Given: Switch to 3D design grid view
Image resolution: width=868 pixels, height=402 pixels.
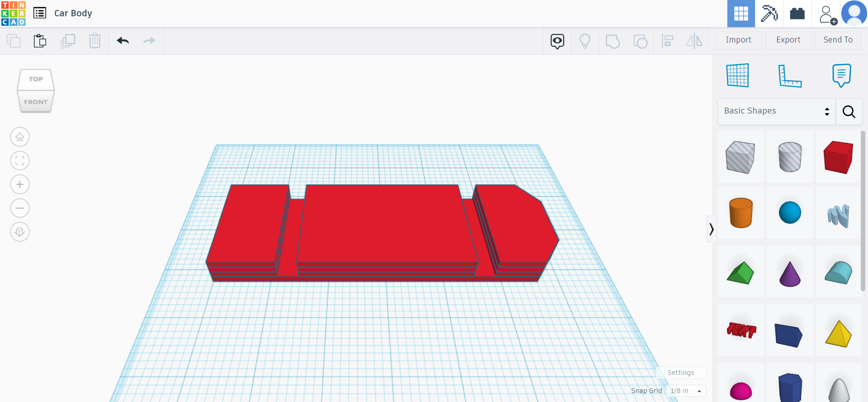Looking at the screenshot, I should pyautogui.click(x=741, y=14).
